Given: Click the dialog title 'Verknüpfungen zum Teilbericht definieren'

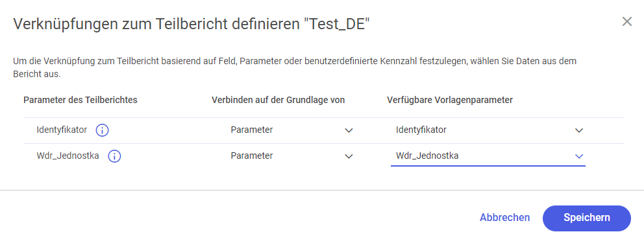Looking at the screenshot, I should (156, 24).
